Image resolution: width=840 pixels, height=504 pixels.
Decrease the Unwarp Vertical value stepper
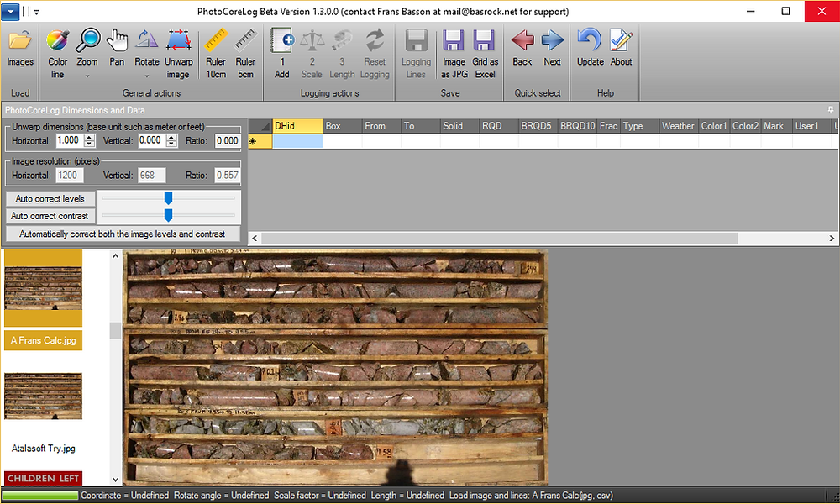[x=171, y=144]
